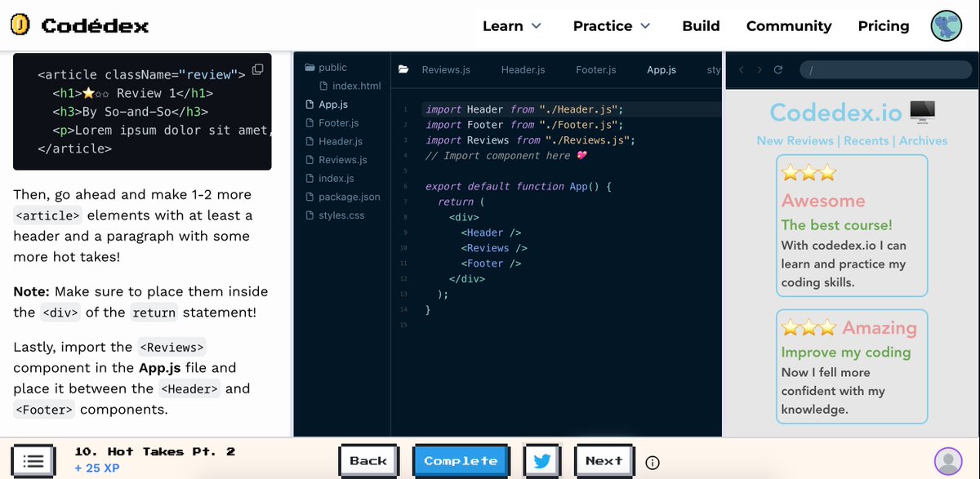The width and height of the screenshot is (980, 479).
Task: Switch to the Header.js editor tab
Action: coord(523,70)
